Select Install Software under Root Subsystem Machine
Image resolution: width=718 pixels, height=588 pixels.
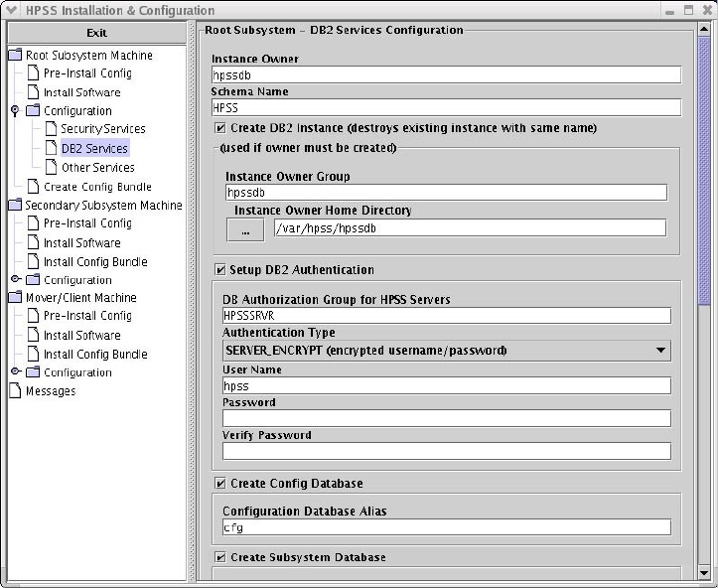(82, 92)
